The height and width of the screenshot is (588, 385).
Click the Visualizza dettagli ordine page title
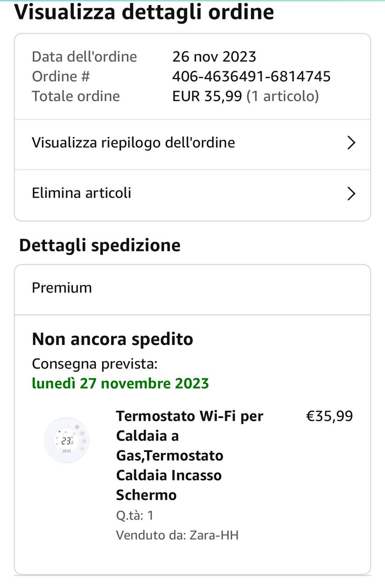coord(144,12)
